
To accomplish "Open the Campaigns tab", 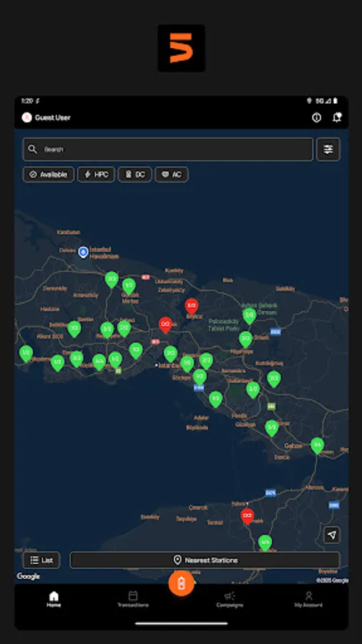I will click(x=230, y=600).
